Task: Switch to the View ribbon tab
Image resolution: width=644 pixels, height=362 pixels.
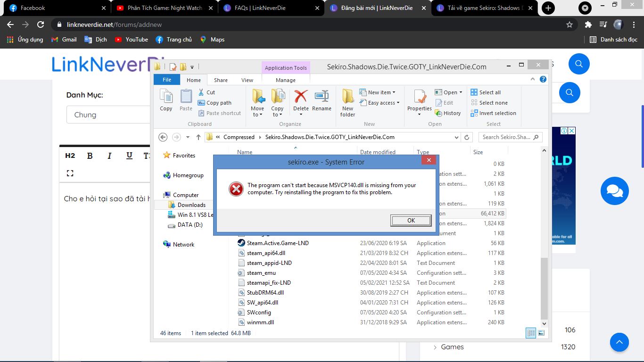Action: tap(247, 80)
